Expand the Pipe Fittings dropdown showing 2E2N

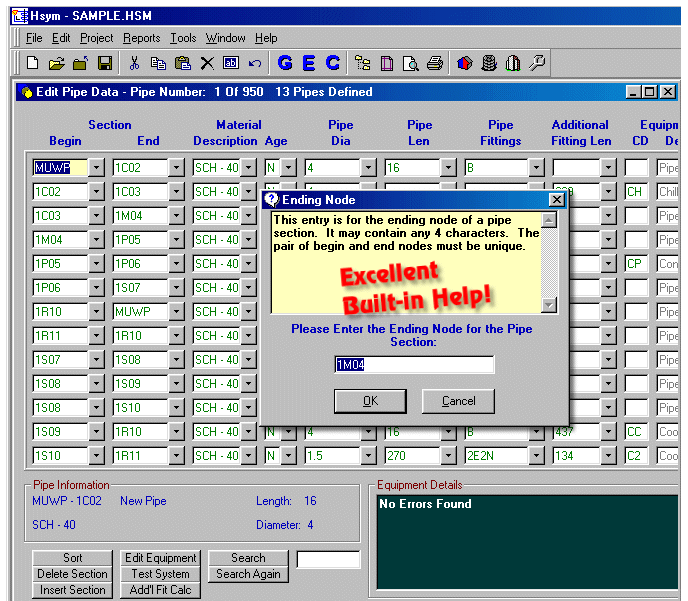pos(536,456)
